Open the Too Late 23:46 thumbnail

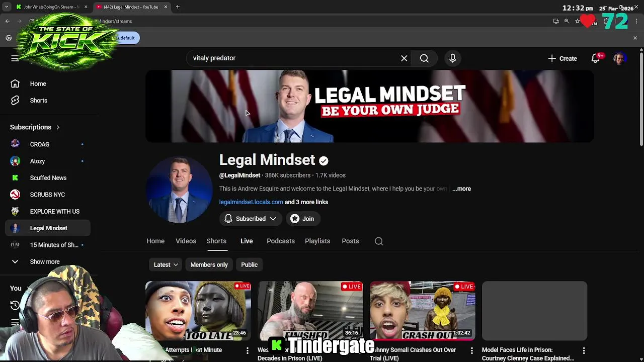[x=198, y=311]
